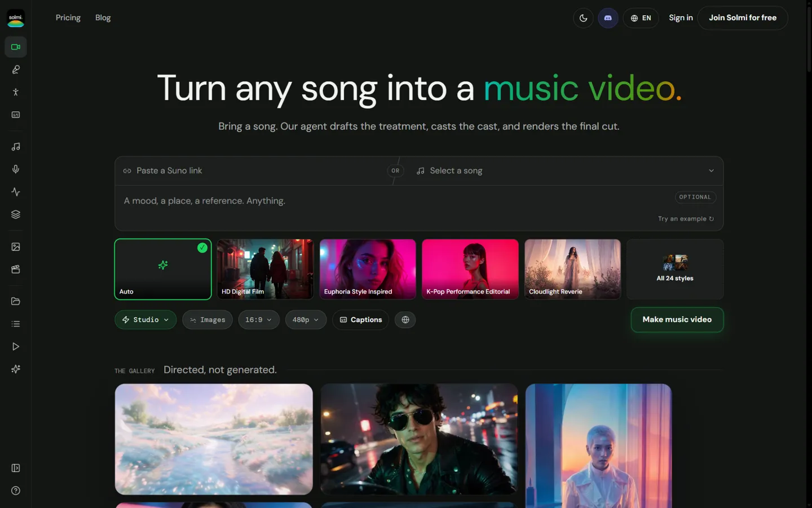The width and height of the screenshot is (812, 508).
Task: Select the Euphoria Style Inspired card
Action: pos(368,269)
